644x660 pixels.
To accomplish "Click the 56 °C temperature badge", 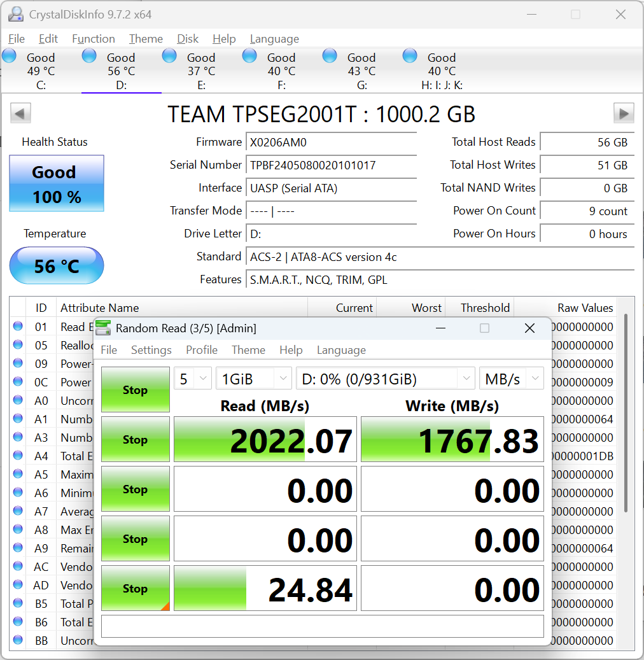I will 56,265.
